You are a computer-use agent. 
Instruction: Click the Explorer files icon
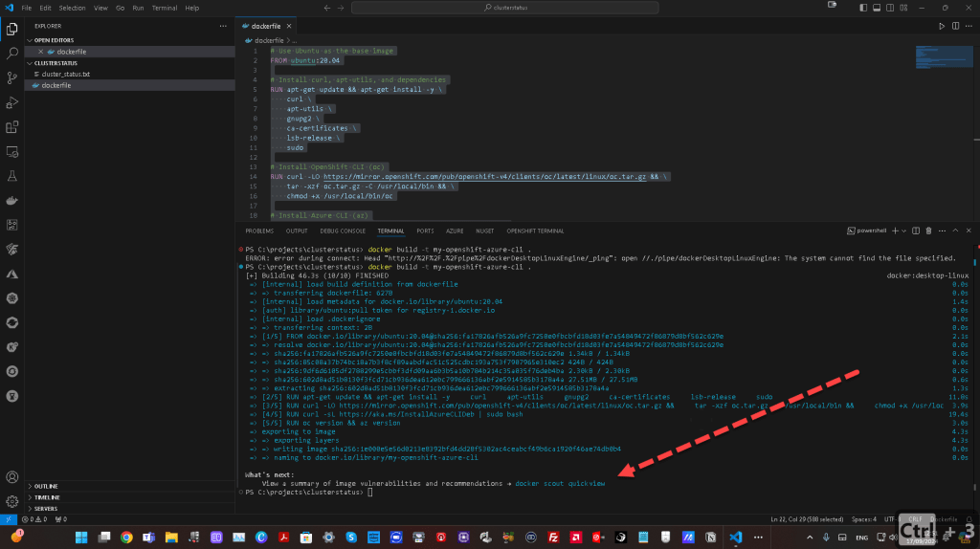(x=11, y=30)
